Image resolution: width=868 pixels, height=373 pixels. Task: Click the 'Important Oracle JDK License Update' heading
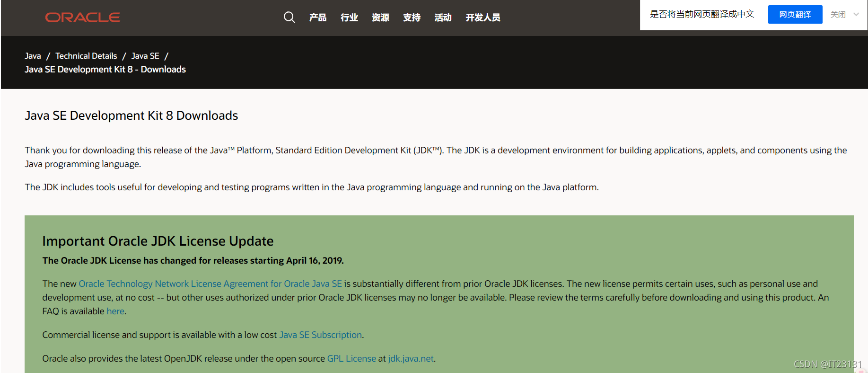158,241
